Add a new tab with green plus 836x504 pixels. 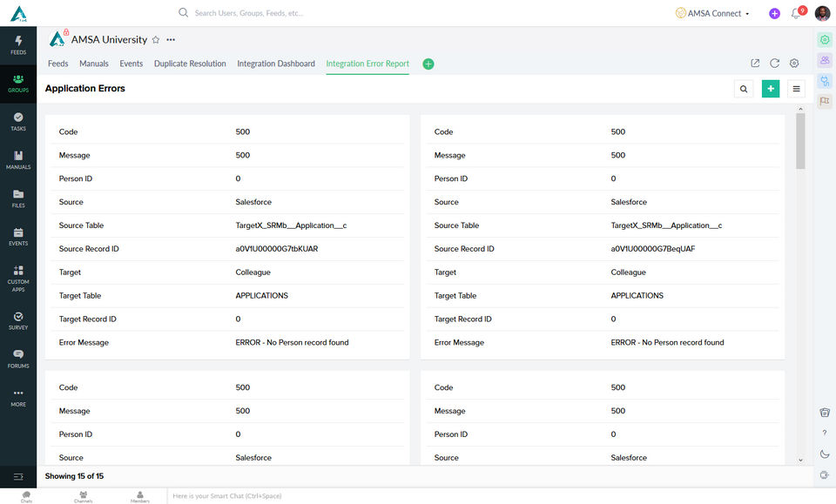(x=428, y=64)
